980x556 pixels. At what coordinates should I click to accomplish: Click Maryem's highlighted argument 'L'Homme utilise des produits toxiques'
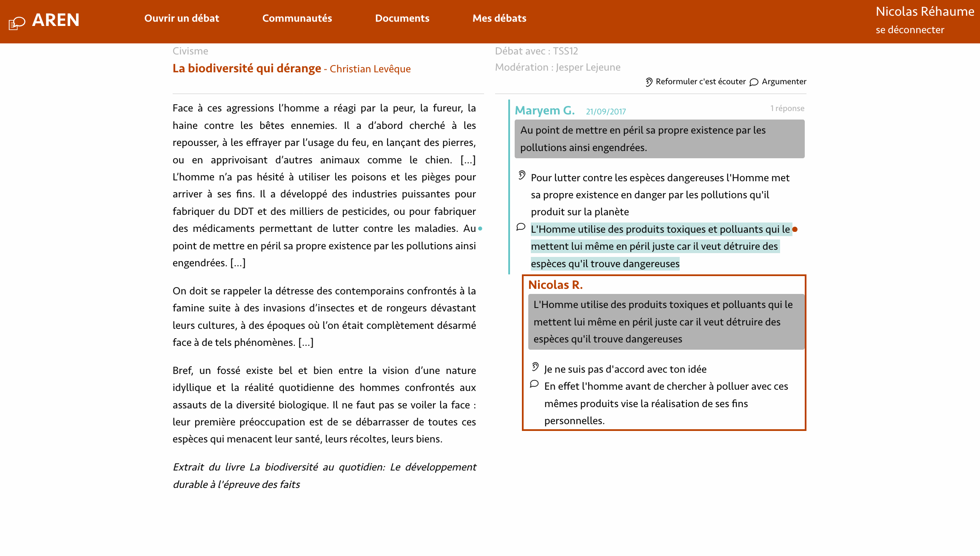(x=661, y=246)
